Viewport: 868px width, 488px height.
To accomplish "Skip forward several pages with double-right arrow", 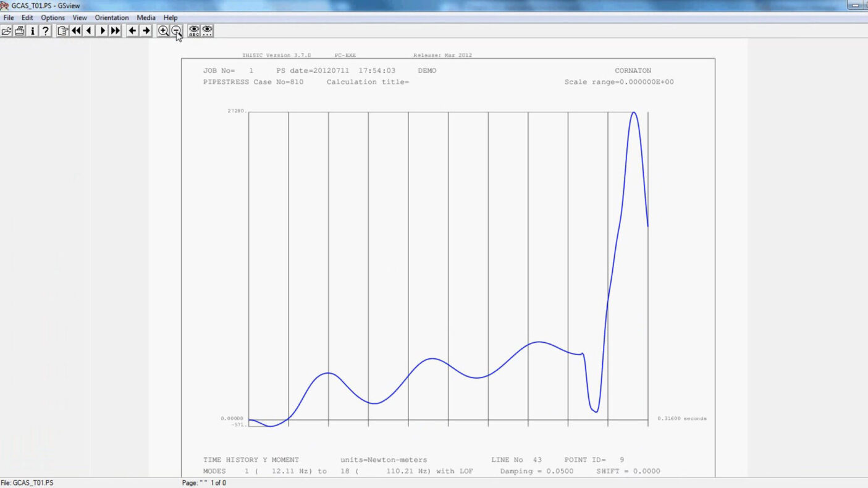I will pyautogui.click(x=116, y=31).
